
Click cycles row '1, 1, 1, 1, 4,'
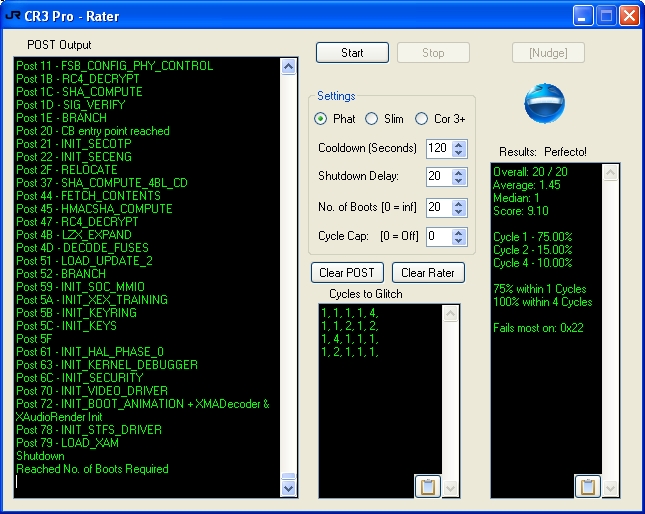pos(350,313)
